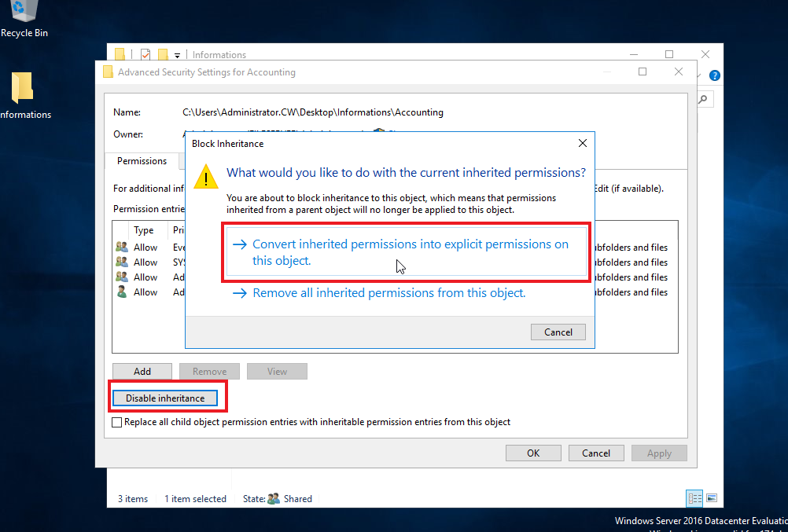Viewport: 788px width, 532px height.
Task: Select the group icon of the Allow 'SY' entry
Action: click(122, 262)
